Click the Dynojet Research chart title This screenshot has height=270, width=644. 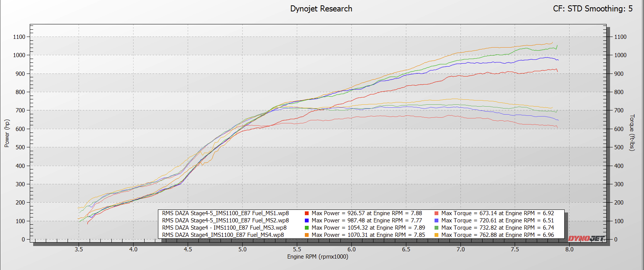tap(321, 9)
